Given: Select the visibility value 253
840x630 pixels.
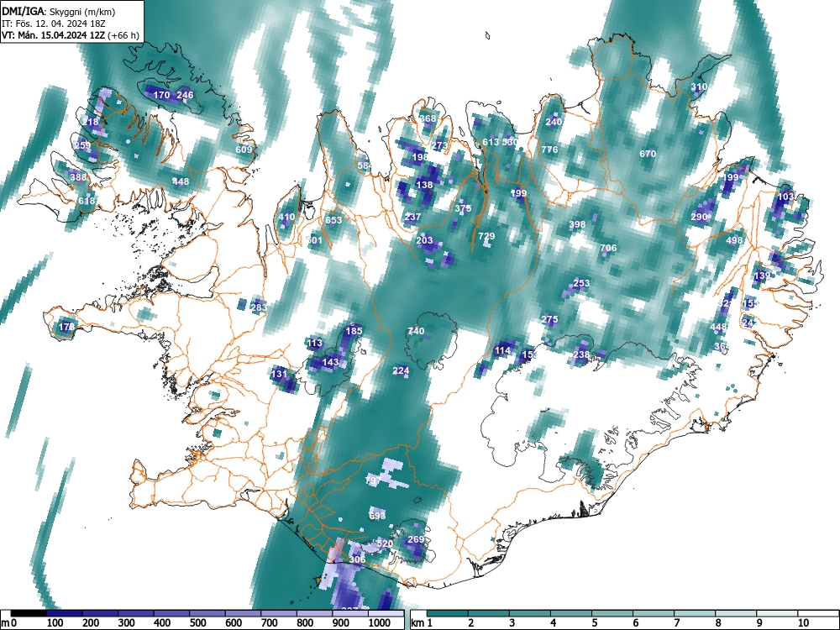Looking at the screenshot, I should 581,283.
